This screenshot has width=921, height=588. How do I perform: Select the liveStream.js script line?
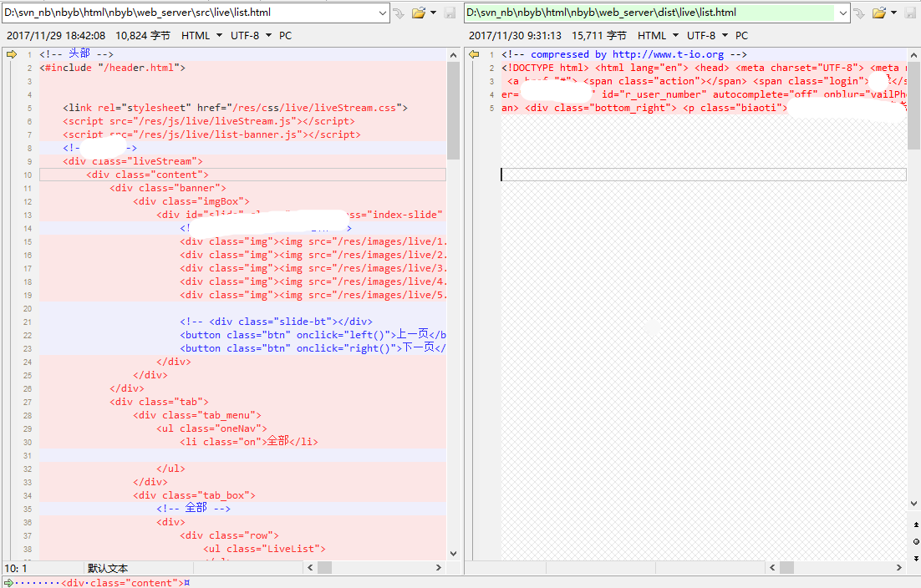208,121
